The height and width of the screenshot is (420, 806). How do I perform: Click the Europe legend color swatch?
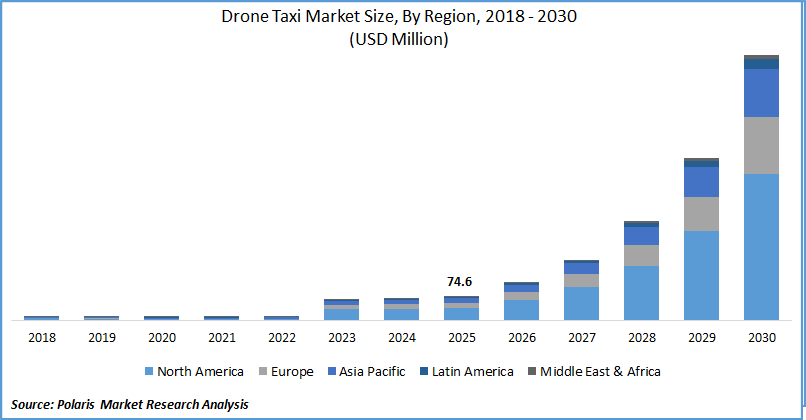click(x=263, y=371)
